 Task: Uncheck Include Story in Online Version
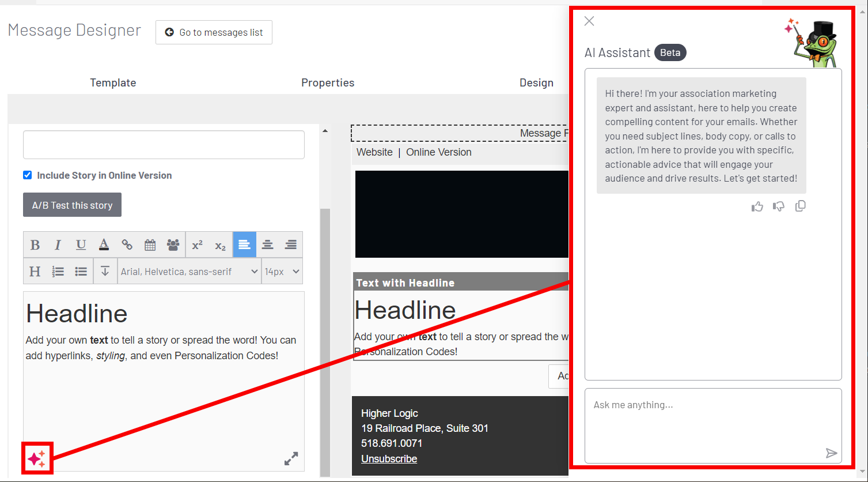click(x=28, y=175)
